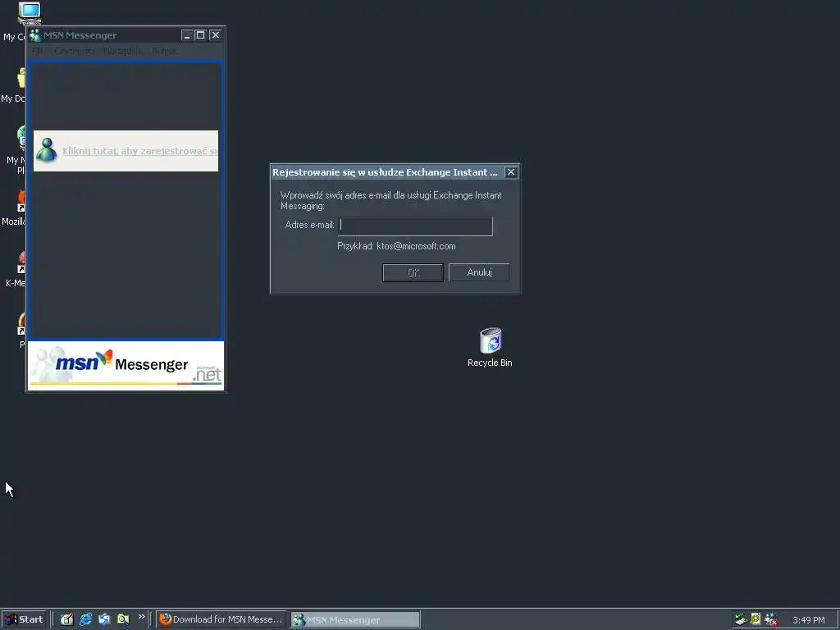Click the Show Desktop quick launch icon
Image resolution: width=840 pixels, height=630 pixels.
pyautogui.click(x=66, y=619)
